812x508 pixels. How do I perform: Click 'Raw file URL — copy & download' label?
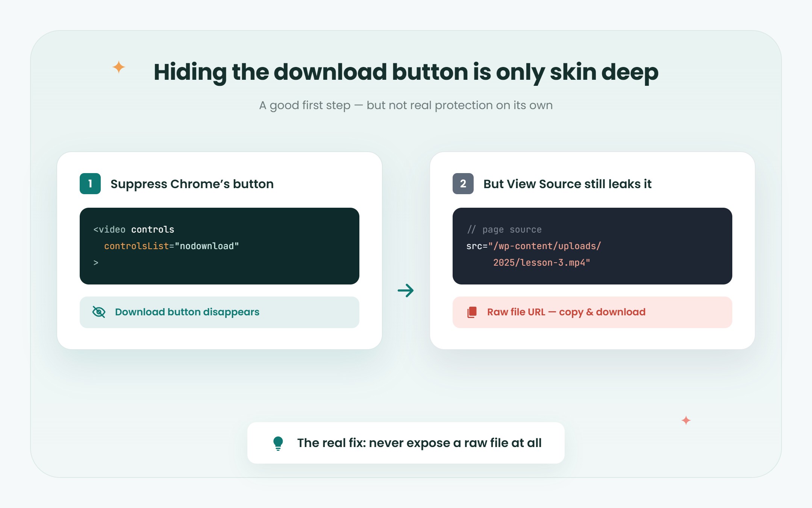tap(567, 312)
